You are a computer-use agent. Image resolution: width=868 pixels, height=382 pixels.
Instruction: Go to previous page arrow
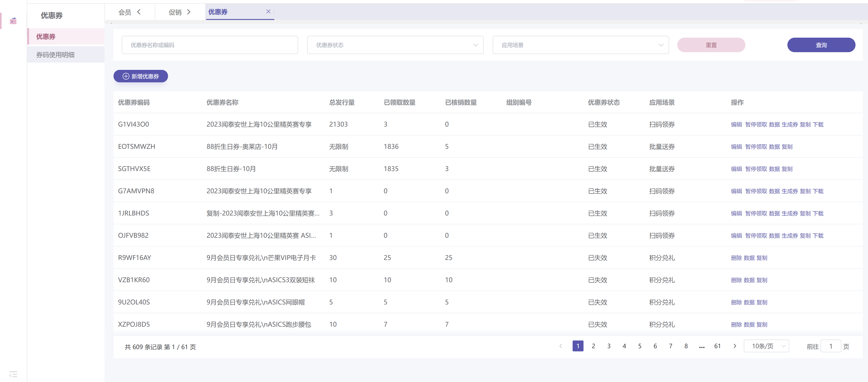click(x=561, y=346)
